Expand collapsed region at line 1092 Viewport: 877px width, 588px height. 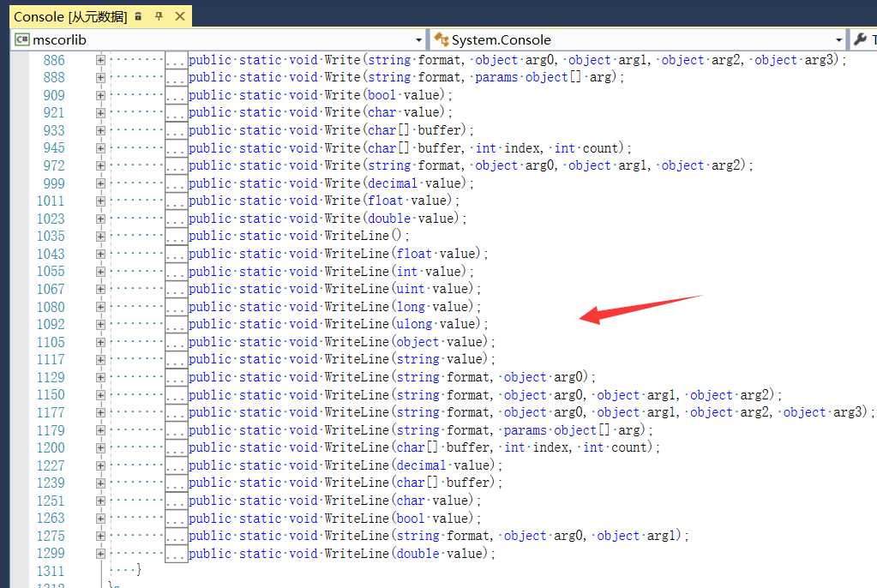click(x=100, y=324)
